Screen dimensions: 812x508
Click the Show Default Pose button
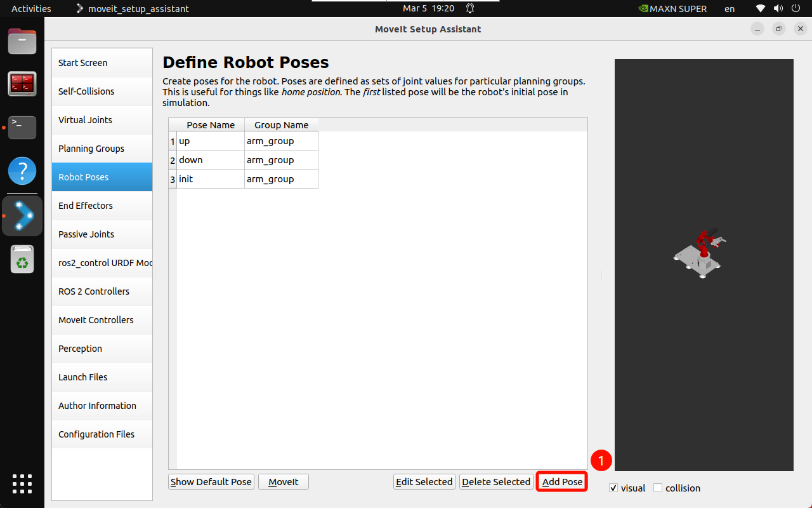pos(211,482)
